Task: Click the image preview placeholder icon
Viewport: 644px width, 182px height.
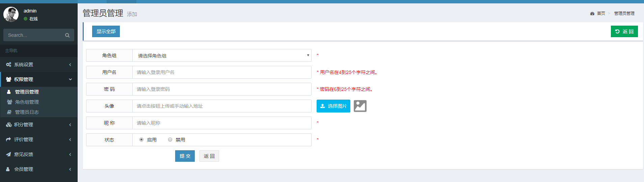Action: tap(360, 106)
